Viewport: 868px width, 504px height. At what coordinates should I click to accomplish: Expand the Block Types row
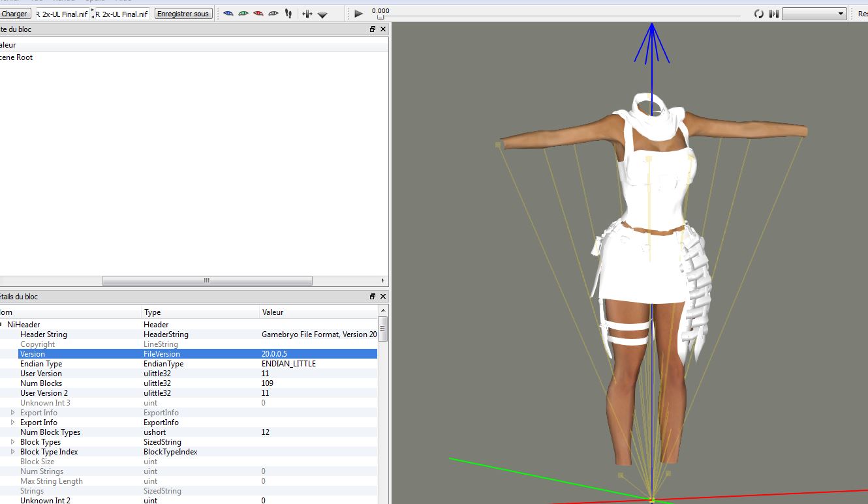12,442
